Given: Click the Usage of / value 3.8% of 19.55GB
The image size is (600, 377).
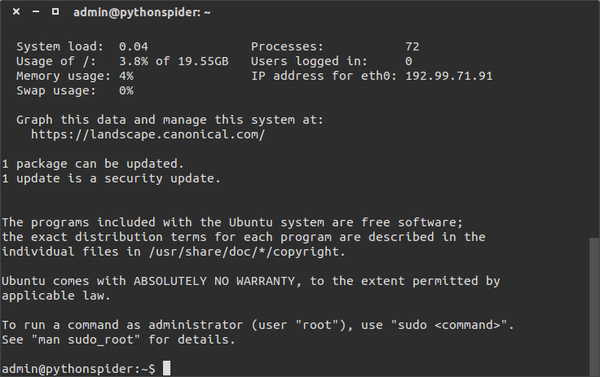Looking at the screenshot, I should (x=174, y=61).
